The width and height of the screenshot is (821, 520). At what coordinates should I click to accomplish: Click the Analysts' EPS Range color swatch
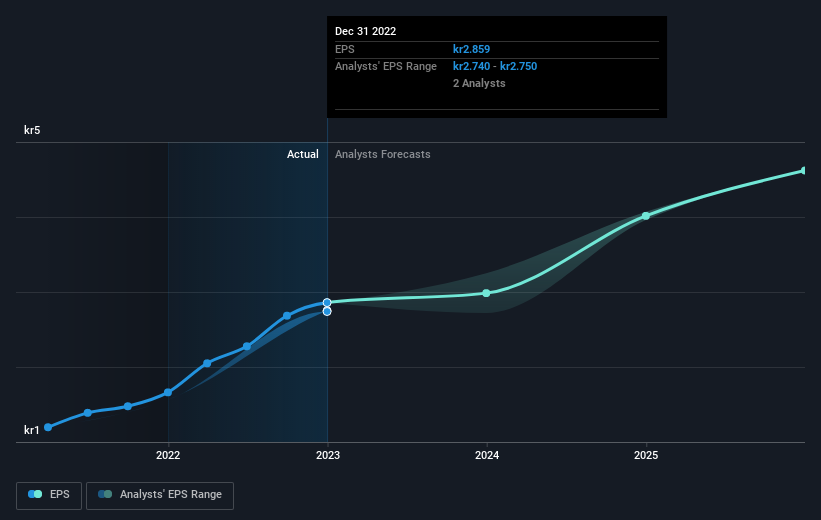click(105, 494)
